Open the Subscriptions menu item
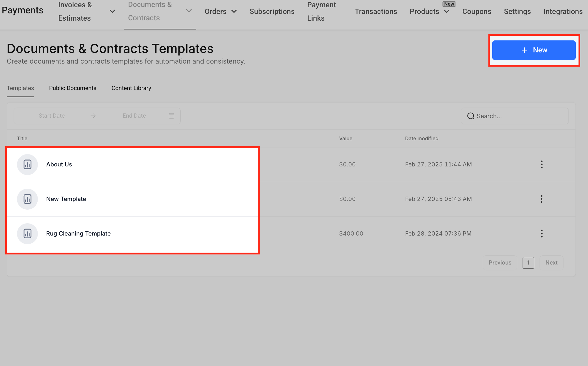Viewport: 588px width, 366px height. (x=272, y=11)
